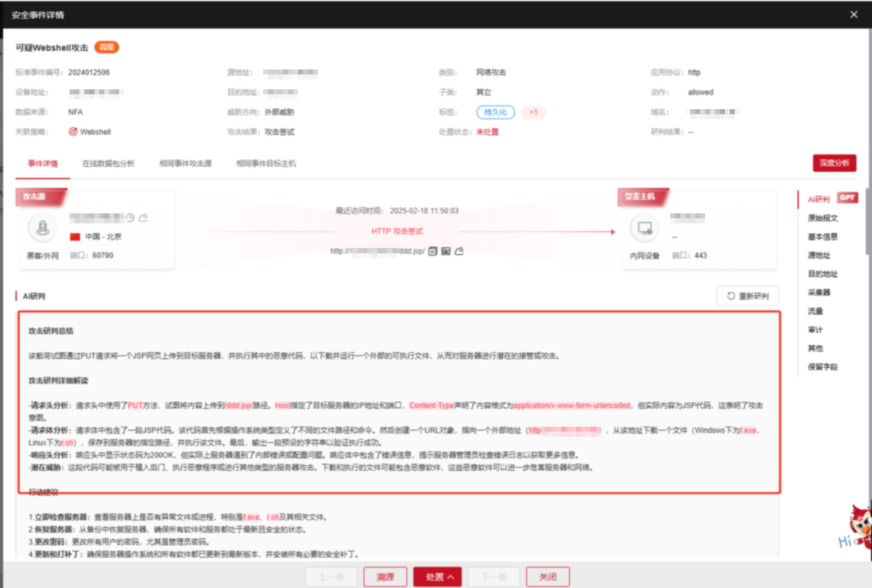Jump to 原始报文 in side navigation
872x588 pixels.
pyautogui.click(x=822, y=218)
